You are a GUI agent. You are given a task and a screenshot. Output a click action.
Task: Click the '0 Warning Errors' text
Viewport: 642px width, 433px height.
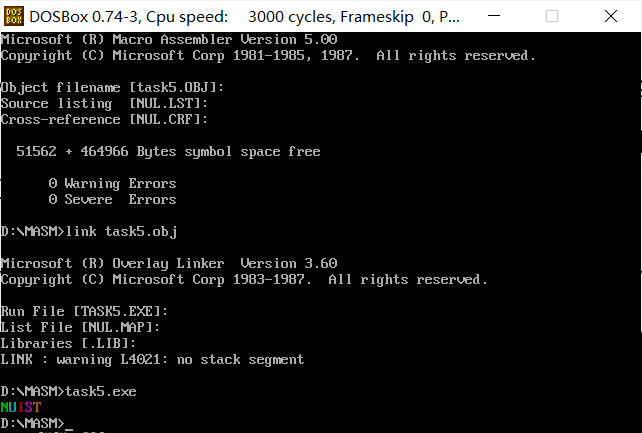[112, 184]
